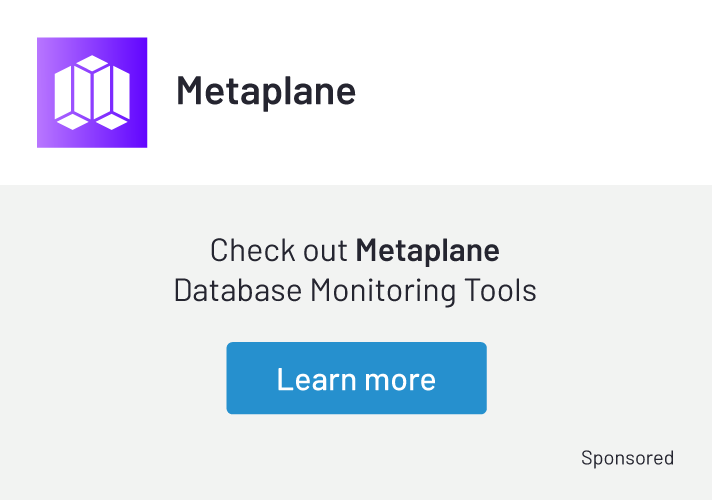Click the Sponsored label
This screenshot has width=712, height=500.
tap(627, 458)
